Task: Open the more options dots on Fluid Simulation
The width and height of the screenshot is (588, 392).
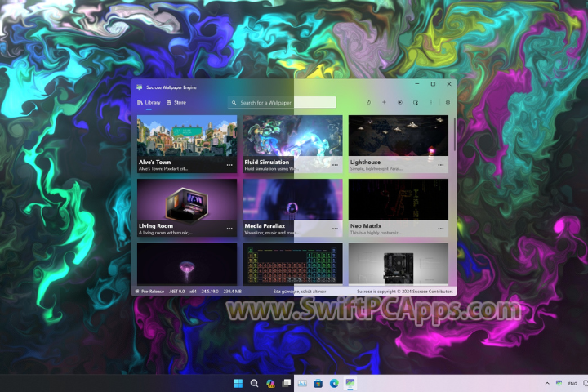Action: click(335, 165)
